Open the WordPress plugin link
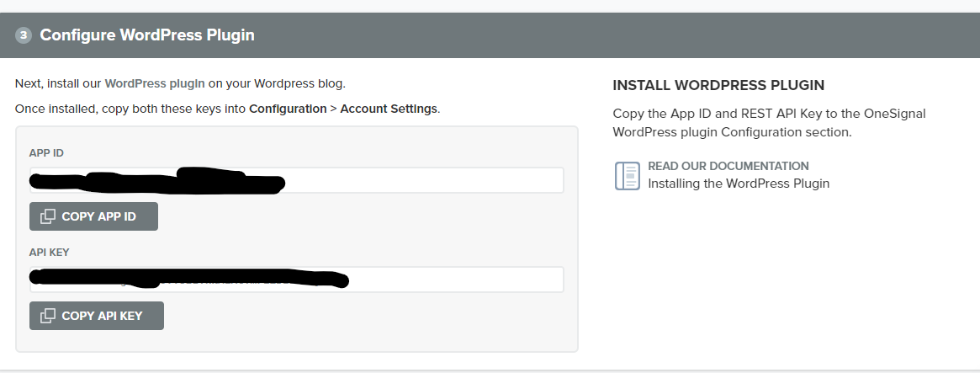980x373 pixels. point(155,83)
